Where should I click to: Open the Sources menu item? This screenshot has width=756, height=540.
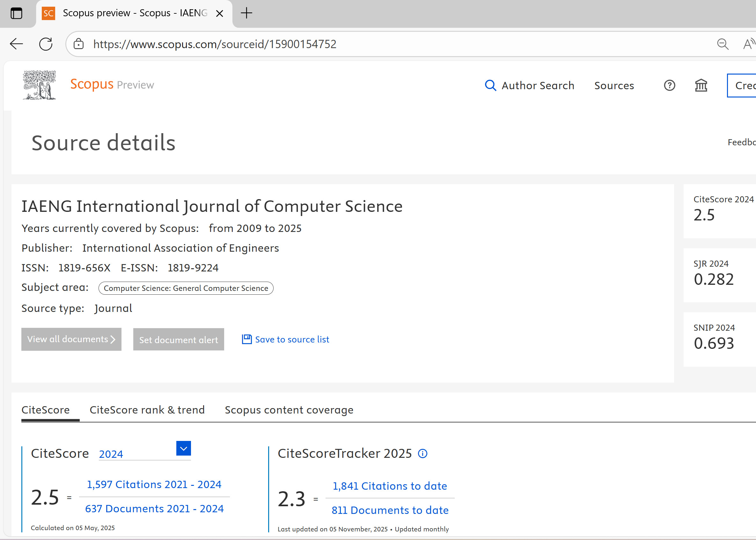[x=614, y=85]
